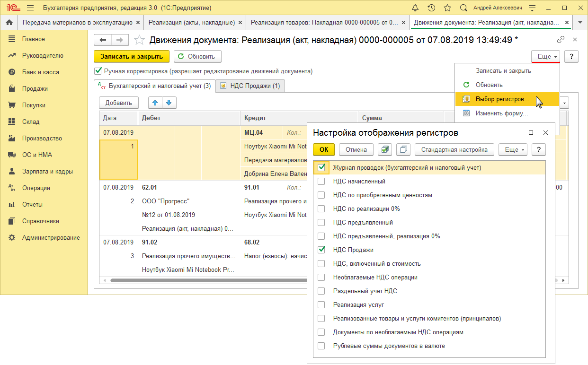Move row up with arrow button

[x=155, y=103]
